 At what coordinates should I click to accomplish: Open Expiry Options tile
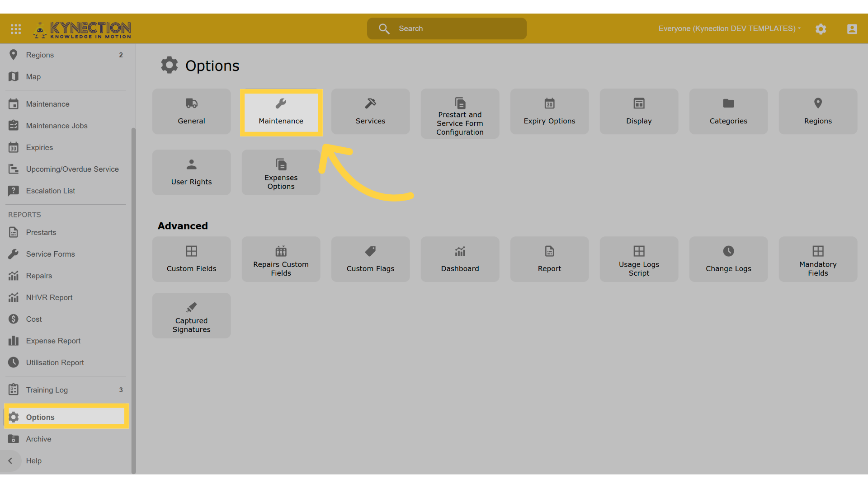click(x=549, y=112)
